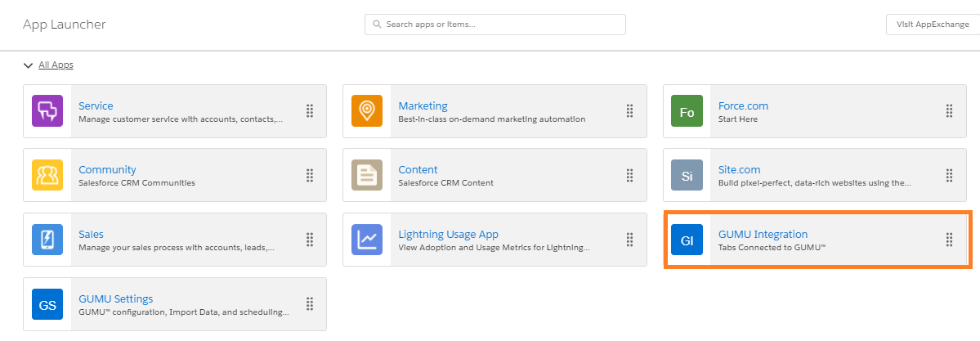Collapse the All Apps section chevron
Viewport: 980px width, 341px height.
(28, 65)
